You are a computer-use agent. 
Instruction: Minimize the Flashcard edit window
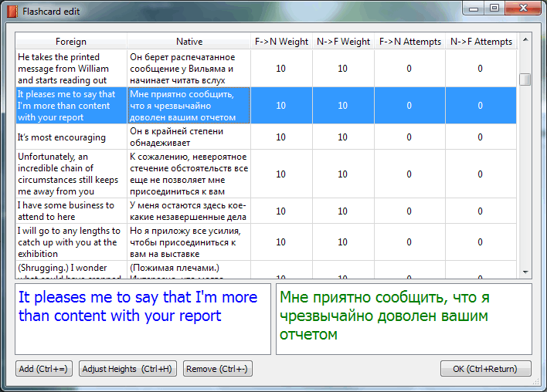pyautogui.click(x=474, y=8)
